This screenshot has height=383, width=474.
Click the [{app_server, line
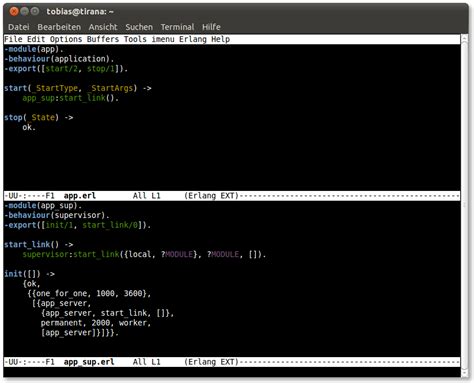coord(61,303)
